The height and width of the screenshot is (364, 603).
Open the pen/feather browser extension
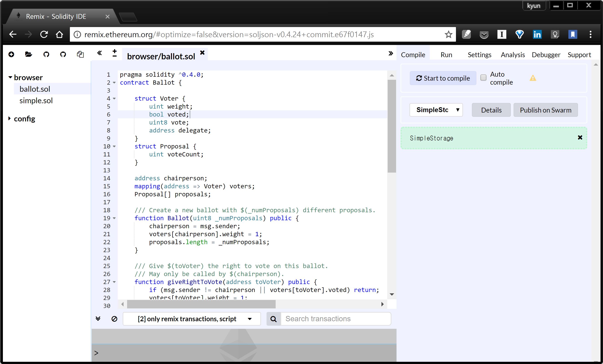click(x=466, y=35)
